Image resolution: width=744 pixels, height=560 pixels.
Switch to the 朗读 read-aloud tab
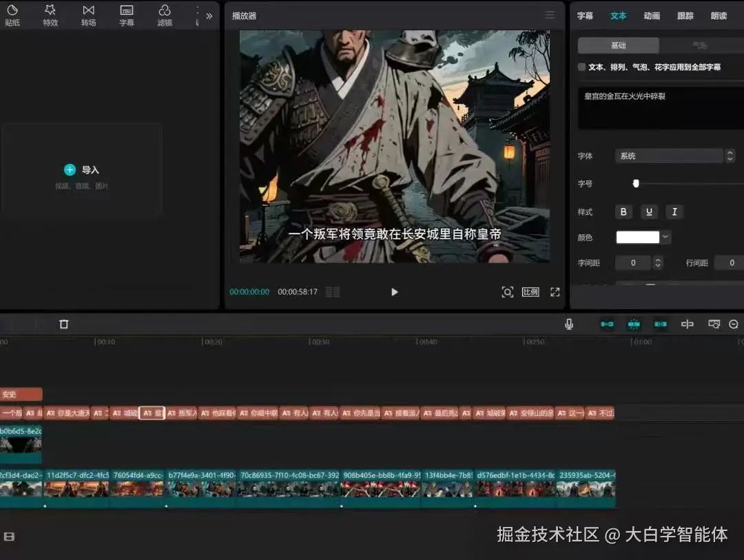point(719,16)
